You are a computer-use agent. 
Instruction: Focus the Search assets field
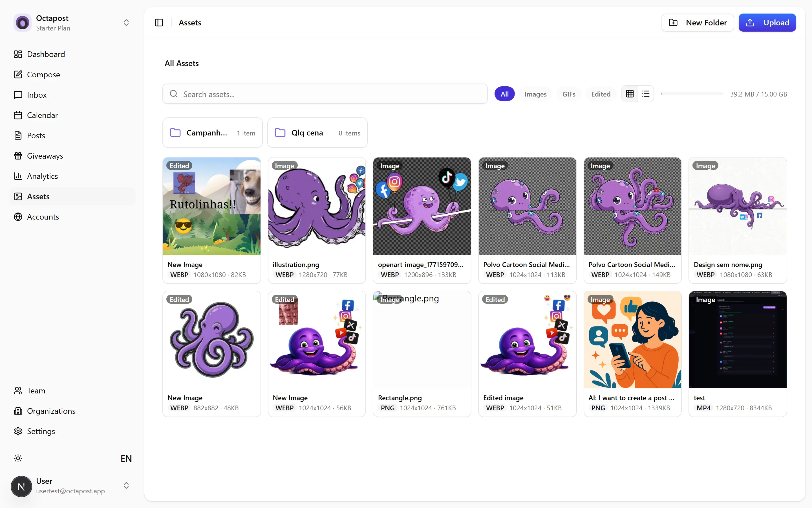point(325,94)
